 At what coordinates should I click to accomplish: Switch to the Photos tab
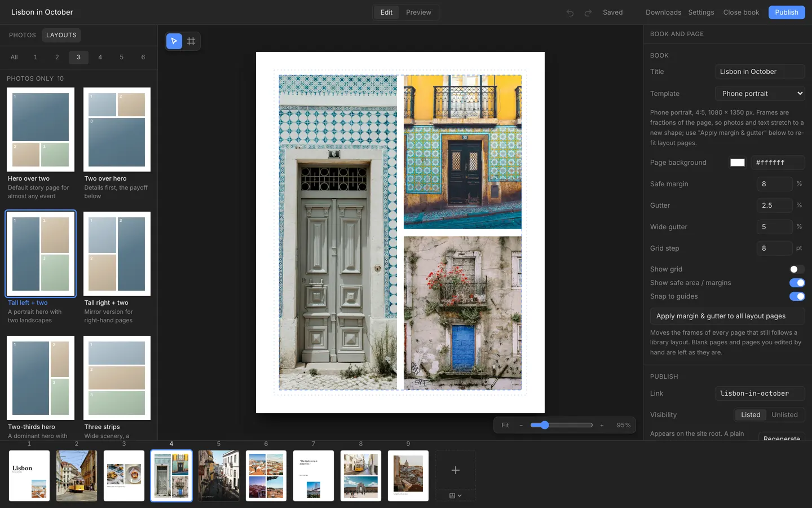pyautogui.click(x=23, y=35)
